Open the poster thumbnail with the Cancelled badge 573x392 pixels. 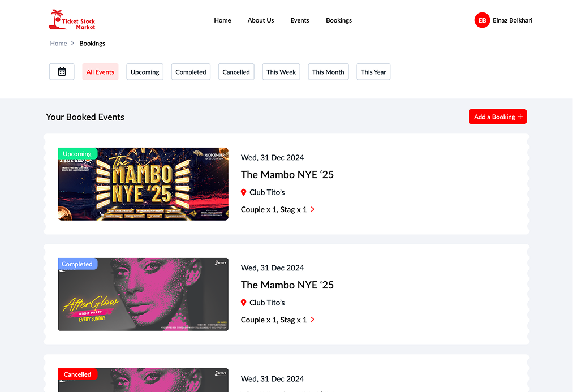(143, 380)
